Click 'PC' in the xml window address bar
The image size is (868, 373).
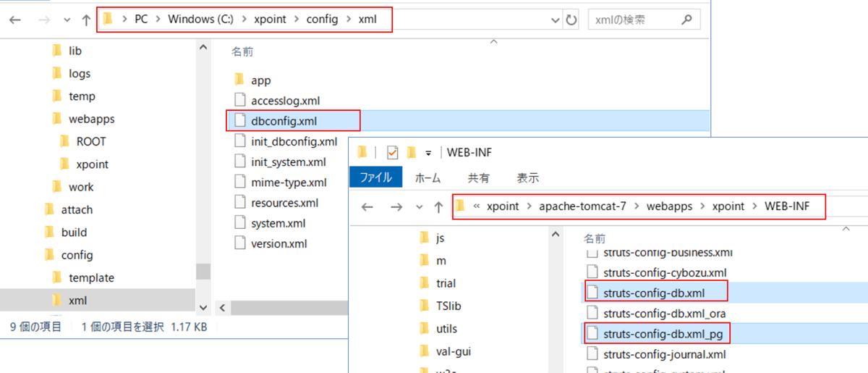(x=141, y=20)
